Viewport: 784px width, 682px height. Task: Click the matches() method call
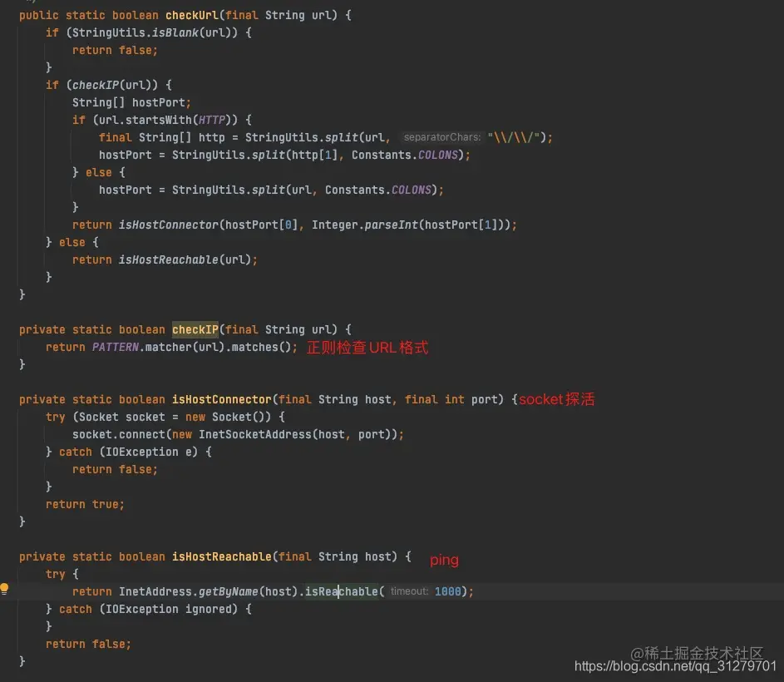pyautogui.click(x=262, y=348)
